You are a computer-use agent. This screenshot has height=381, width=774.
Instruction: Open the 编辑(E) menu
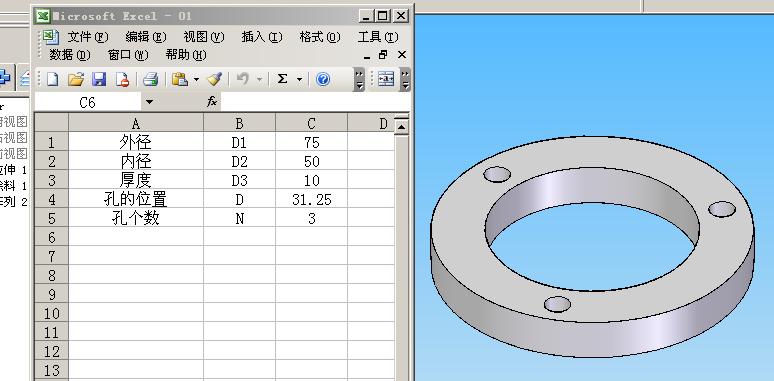click(146, 37)
